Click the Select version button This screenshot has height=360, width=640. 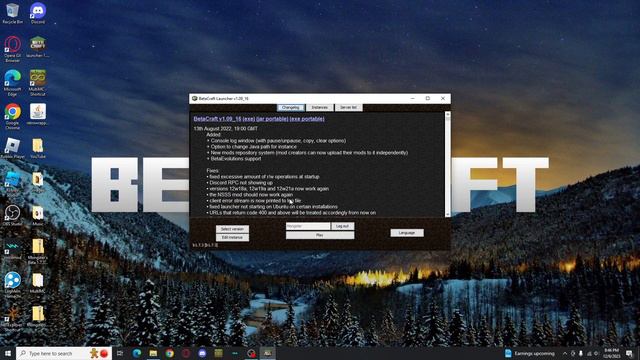pos(232,229)
